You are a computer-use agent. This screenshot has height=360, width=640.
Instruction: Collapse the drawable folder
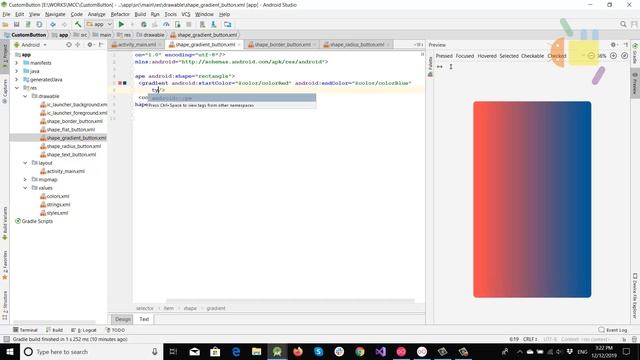tap(25, 96)
